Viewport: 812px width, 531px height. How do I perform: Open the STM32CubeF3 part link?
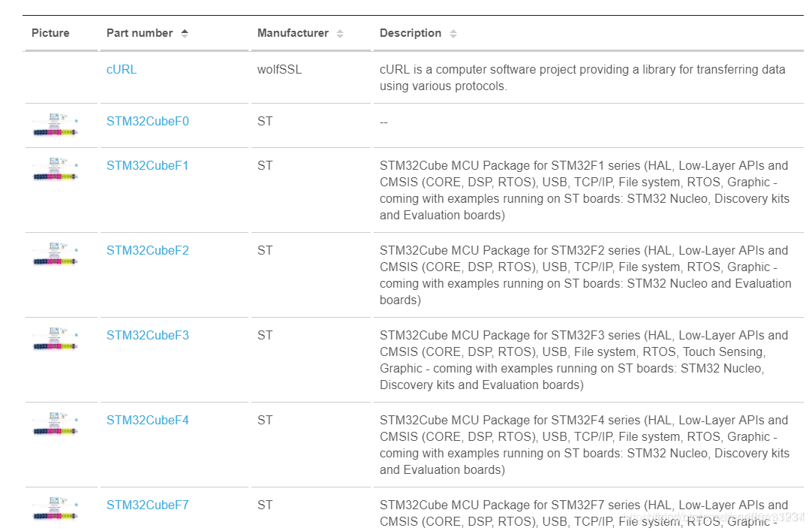(x=148, y=336)
